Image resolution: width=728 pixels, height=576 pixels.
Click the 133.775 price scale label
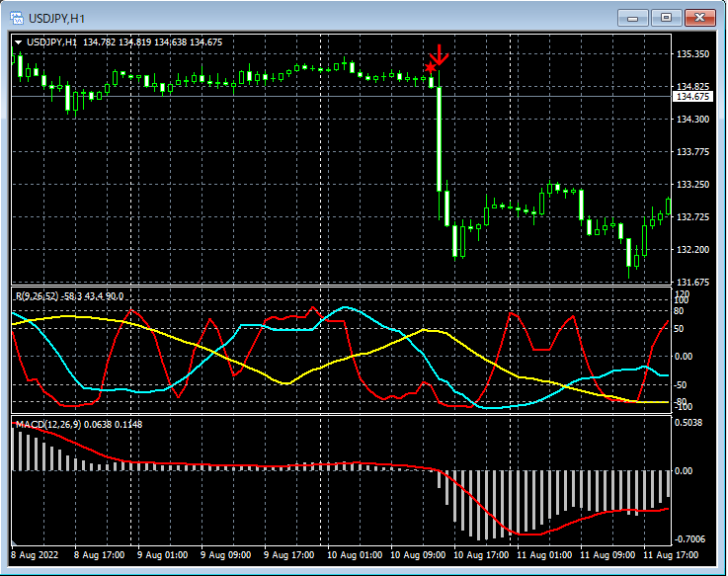tap(692, 151)
